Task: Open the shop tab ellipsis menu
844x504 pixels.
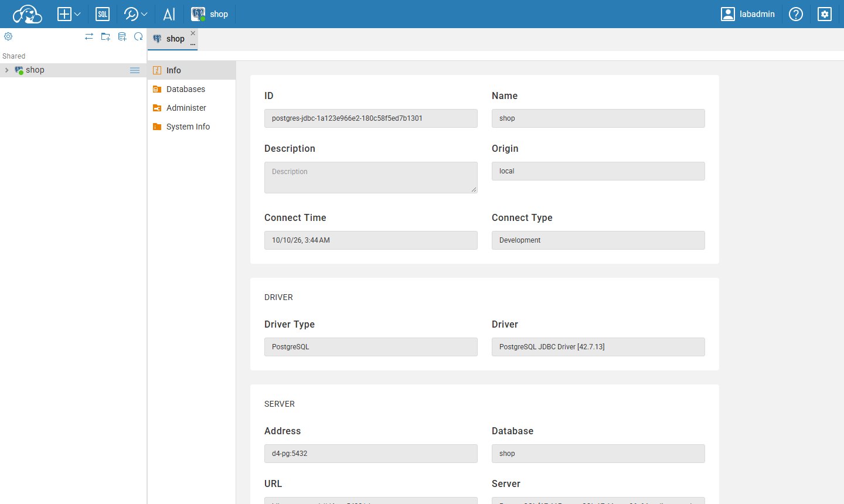Action: pyautogui.click(x=193, y=44)
